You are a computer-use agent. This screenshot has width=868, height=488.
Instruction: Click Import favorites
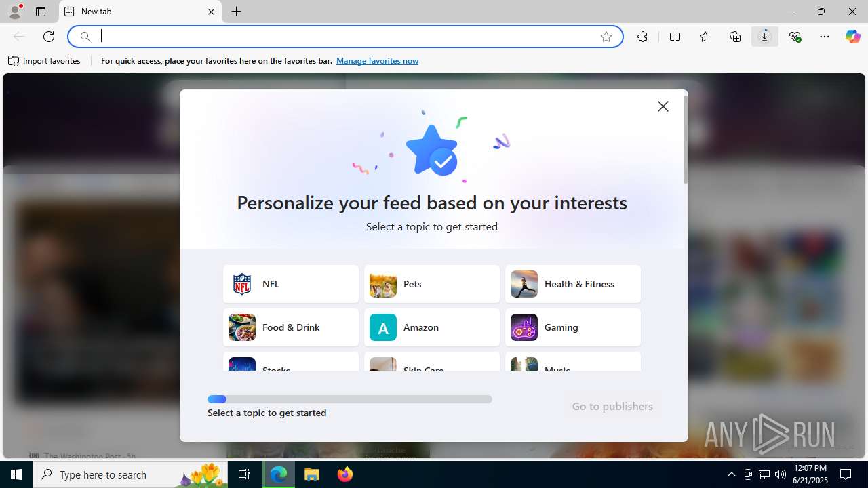45,61
